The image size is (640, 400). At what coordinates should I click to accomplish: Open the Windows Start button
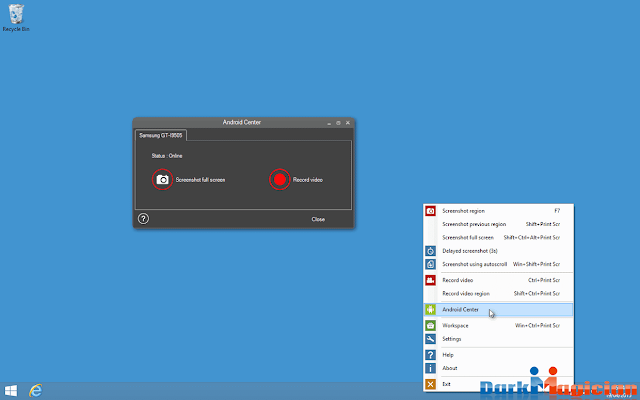click(11, 391)
